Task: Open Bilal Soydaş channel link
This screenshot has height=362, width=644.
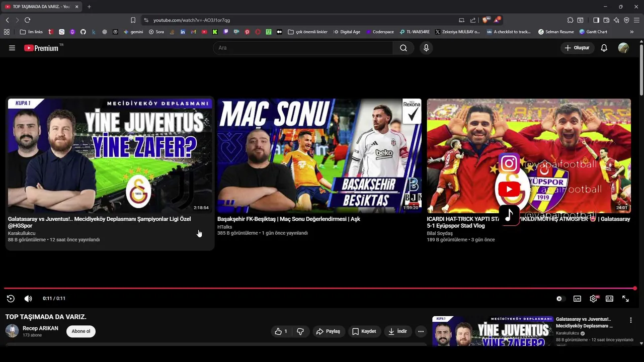Action: [440, 233]
